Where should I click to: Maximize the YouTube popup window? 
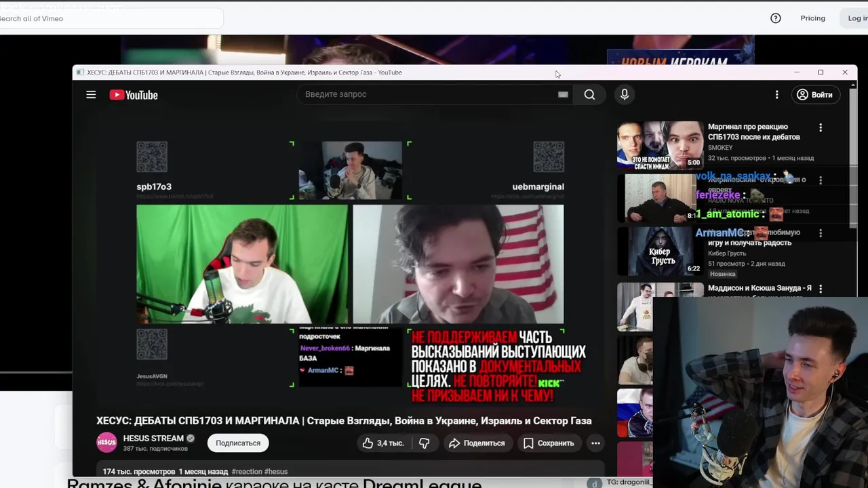pos(821,73)
